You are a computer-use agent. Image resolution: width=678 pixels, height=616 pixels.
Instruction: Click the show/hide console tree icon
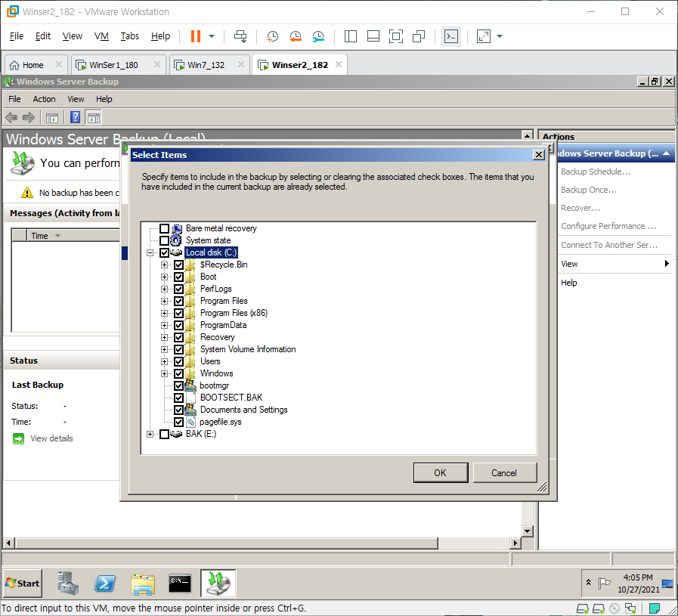(x=52, y=118)
